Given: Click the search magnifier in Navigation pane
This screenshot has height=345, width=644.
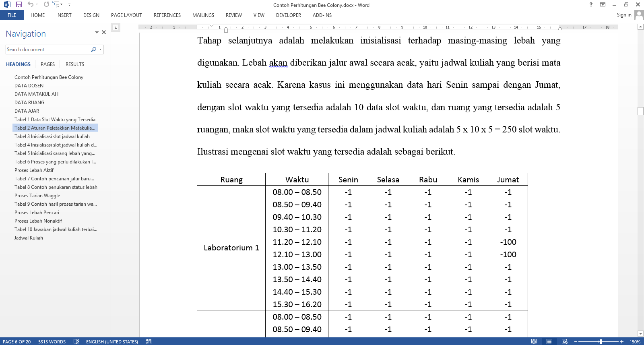Looking at the screenshot, I should click(93, 50).
